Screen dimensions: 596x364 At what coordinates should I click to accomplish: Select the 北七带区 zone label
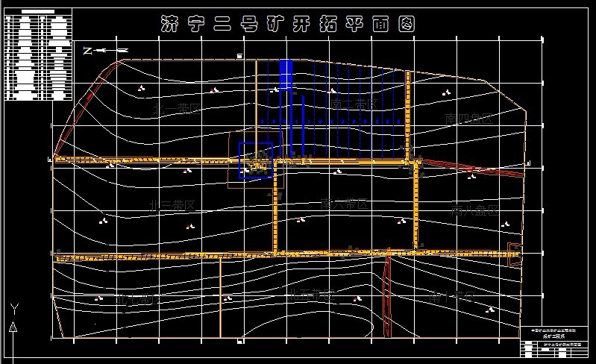point(139,299)
